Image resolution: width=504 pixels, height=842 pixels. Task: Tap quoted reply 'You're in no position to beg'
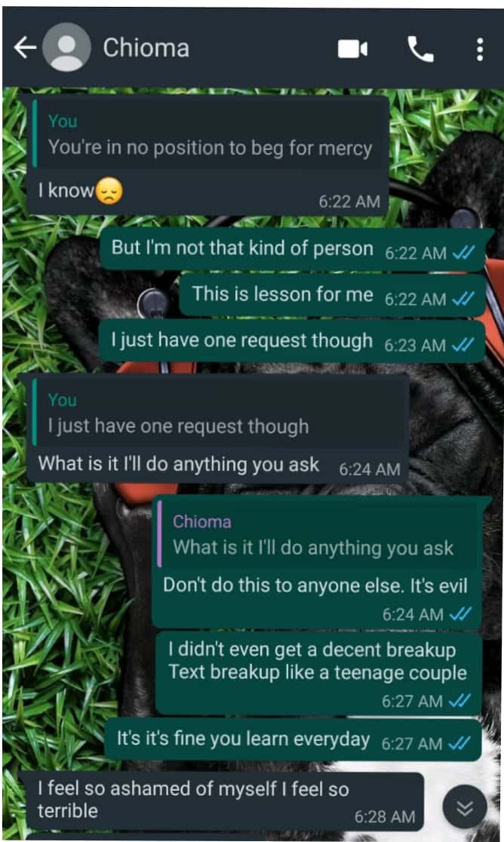[x=210, y=134]
